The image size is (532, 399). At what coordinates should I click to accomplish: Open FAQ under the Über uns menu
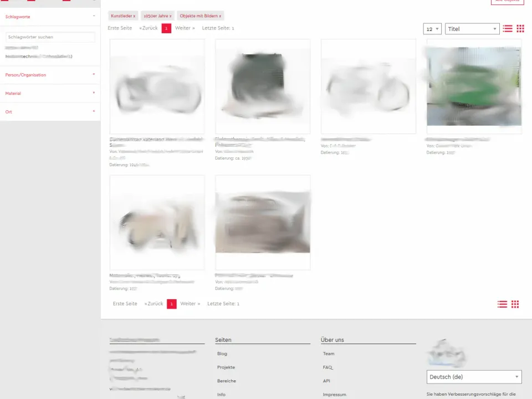(328, 367)
